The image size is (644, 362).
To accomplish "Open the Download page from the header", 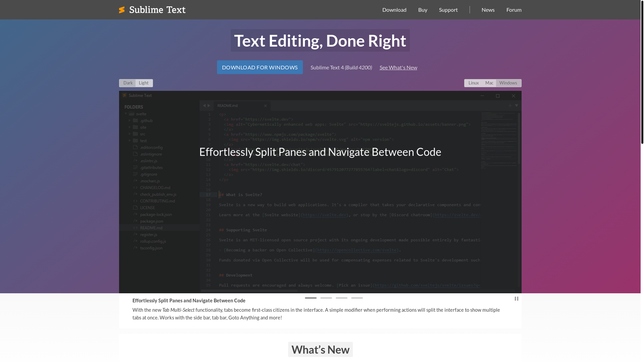I will point(394,10).
